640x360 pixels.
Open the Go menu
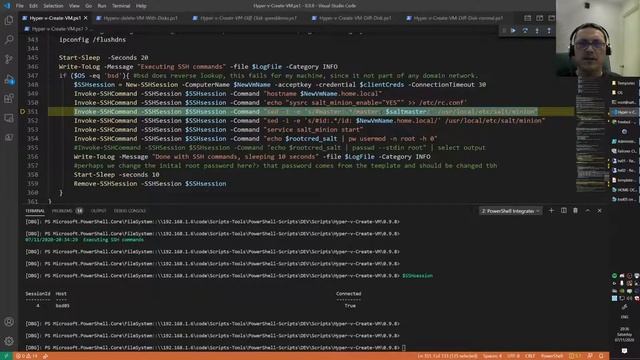89,6
